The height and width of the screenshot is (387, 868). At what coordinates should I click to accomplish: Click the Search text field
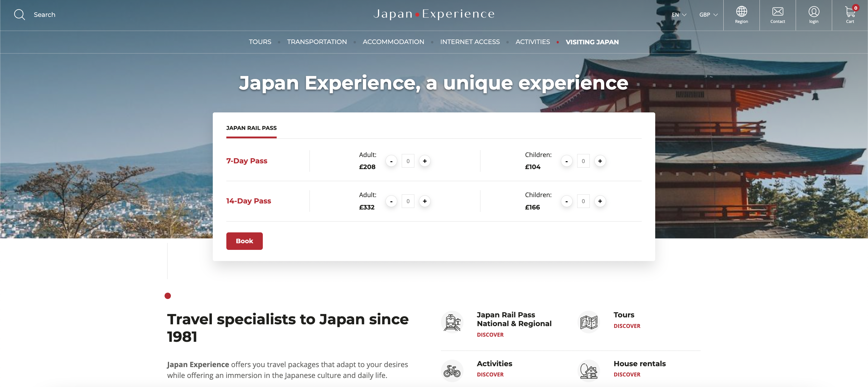[x=45, y=15]
